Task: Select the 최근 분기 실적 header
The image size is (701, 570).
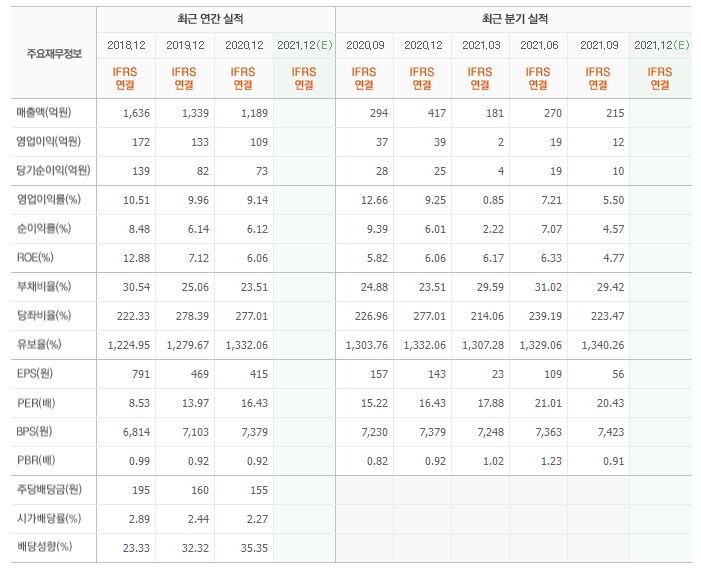Action: click(x=515, y=19)
